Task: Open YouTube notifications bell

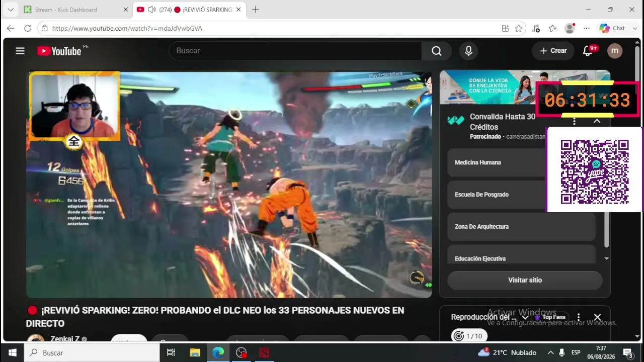Action: (588, 51)
